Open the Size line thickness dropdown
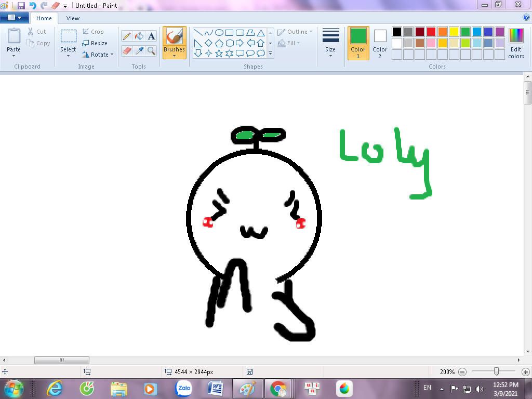The width and height of the screenshot is (532, 399). [x=330, y=42]
